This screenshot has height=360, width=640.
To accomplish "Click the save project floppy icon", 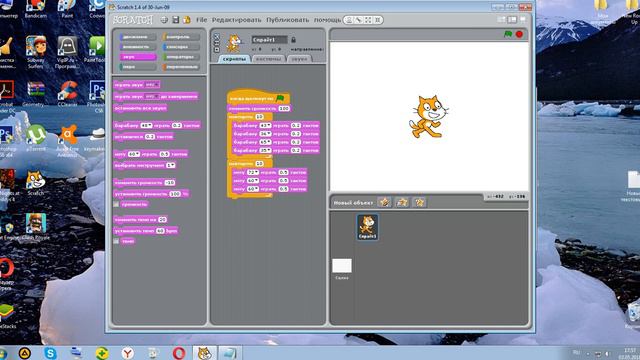I will click(x=176, y=20).
